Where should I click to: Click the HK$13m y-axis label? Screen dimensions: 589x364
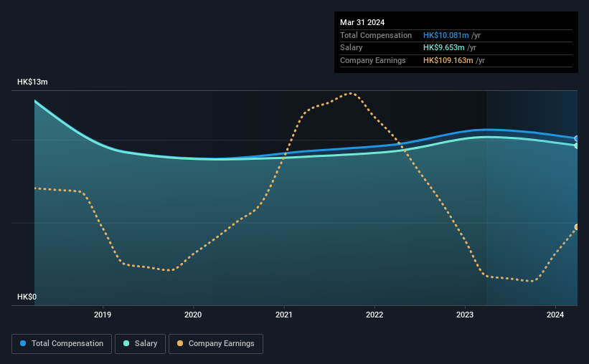pos(32,82)
